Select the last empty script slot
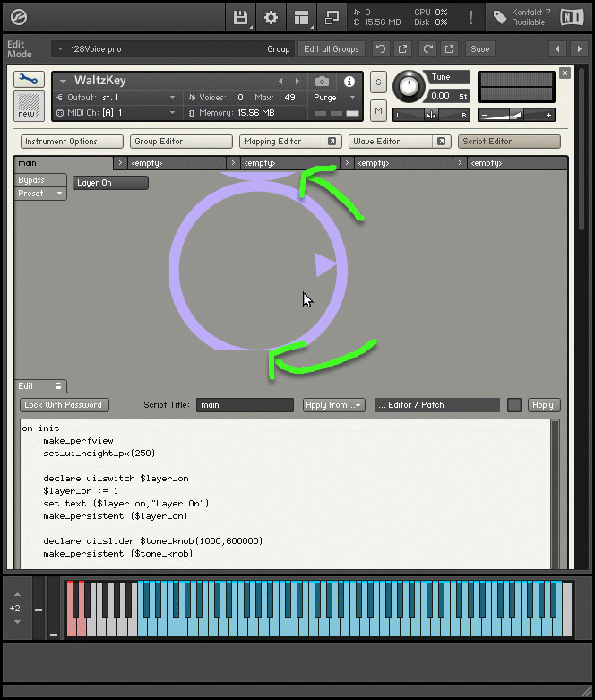 pos(517,163)
